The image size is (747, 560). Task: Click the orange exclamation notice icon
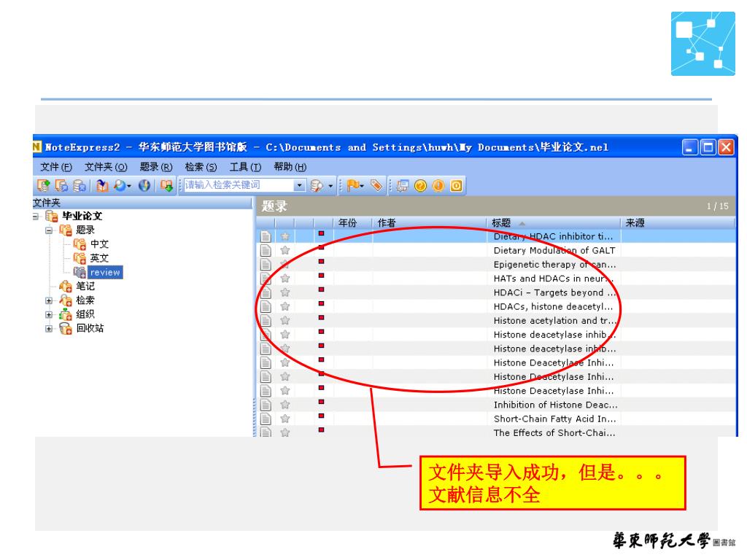[438, 185]
